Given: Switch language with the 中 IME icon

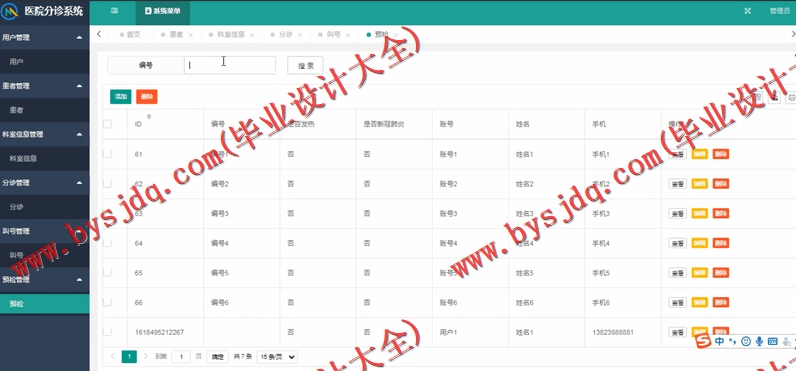Looking at the screenshot, I should click(x=719, y=342).
